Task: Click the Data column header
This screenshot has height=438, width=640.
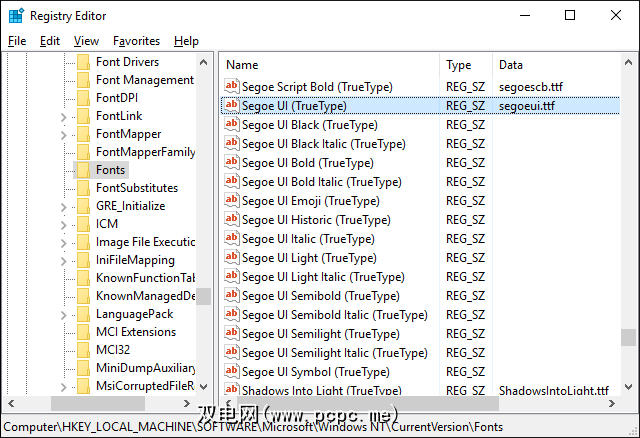Action: 556,65
